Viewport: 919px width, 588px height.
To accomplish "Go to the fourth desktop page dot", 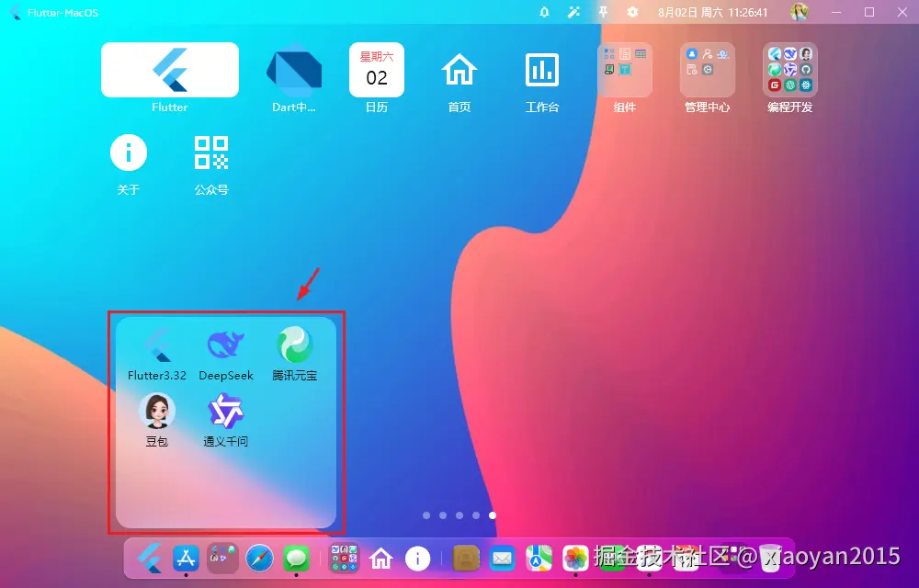I will [476, 515].
